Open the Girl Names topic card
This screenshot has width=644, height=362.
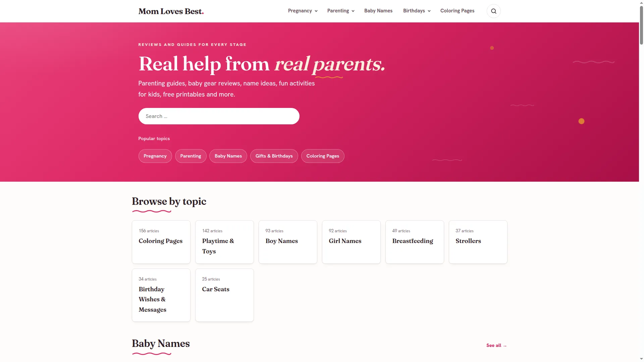coord(351,242)
